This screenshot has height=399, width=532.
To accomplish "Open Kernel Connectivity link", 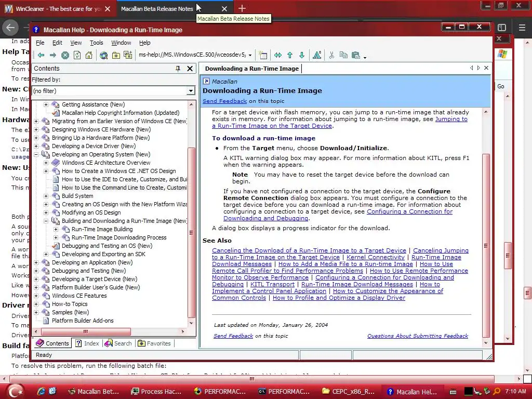I will tap(376, 257).
